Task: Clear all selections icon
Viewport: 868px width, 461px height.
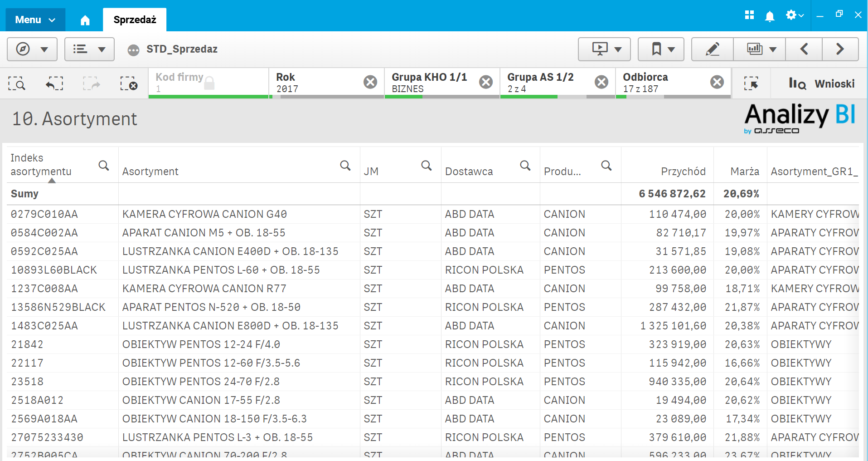Action: pos(129,83)
